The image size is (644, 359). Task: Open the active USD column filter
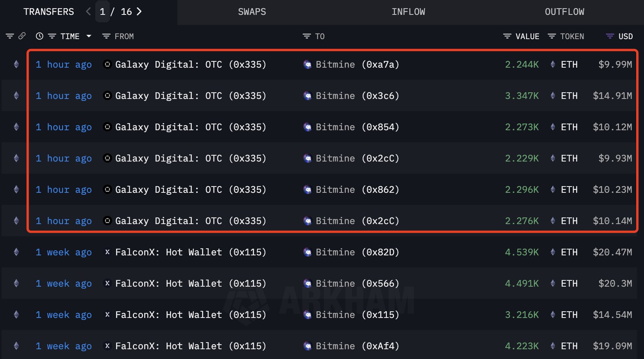(610, 36)
